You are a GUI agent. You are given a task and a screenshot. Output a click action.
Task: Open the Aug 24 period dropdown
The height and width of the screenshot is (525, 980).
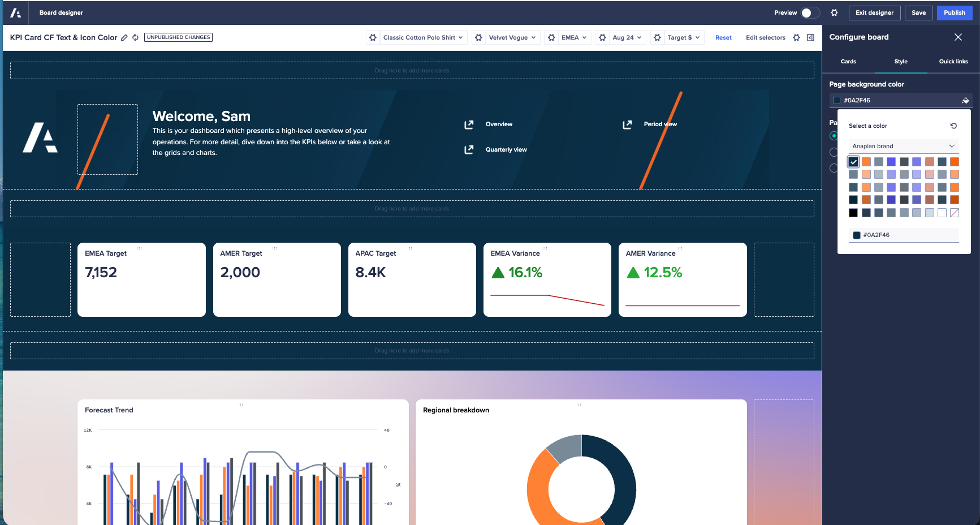(x=627, y=37)
